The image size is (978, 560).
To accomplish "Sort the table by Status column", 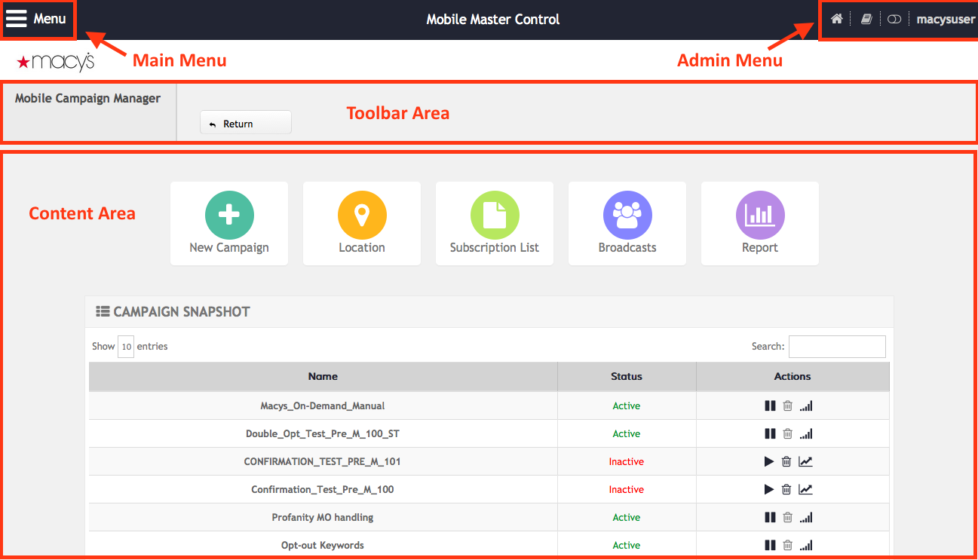I will pyautogui.click(x=627, y=376).
